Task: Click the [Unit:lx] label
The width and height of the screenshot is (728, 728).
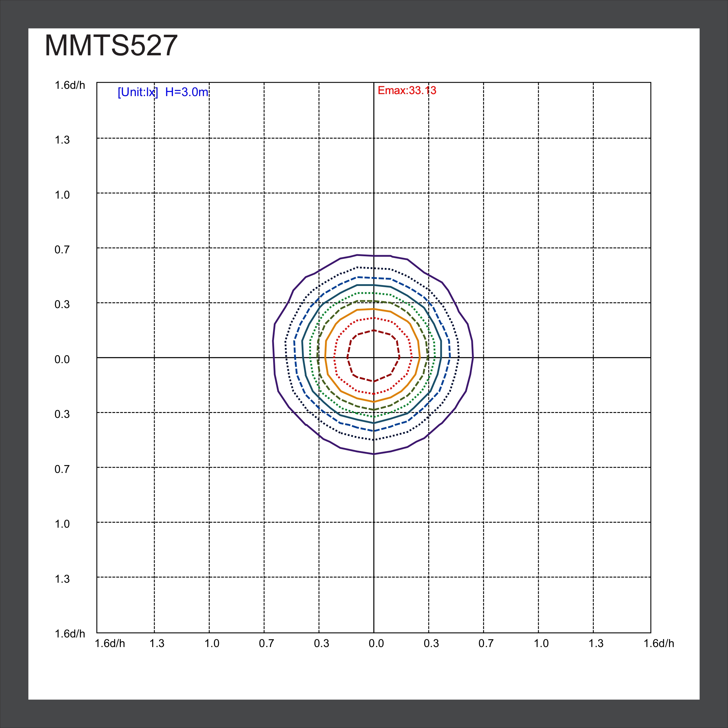Action: (x=138, y=92)
